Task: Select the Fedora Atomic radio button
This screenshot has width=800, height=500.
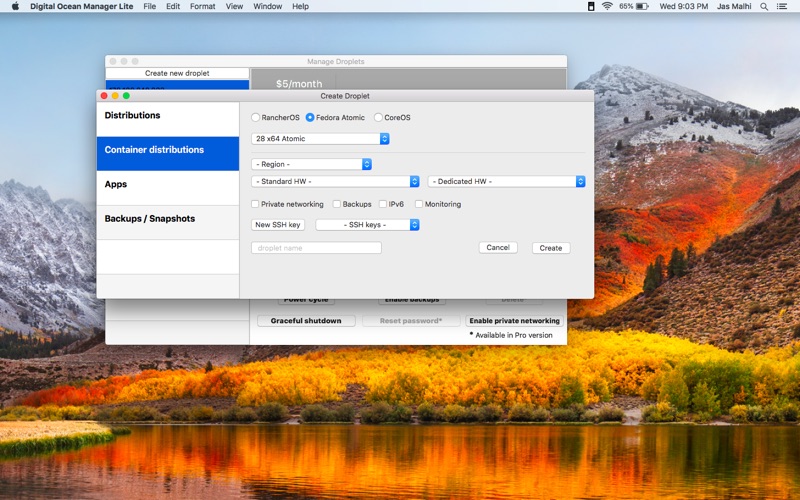Action: click(x=310, y=117)
